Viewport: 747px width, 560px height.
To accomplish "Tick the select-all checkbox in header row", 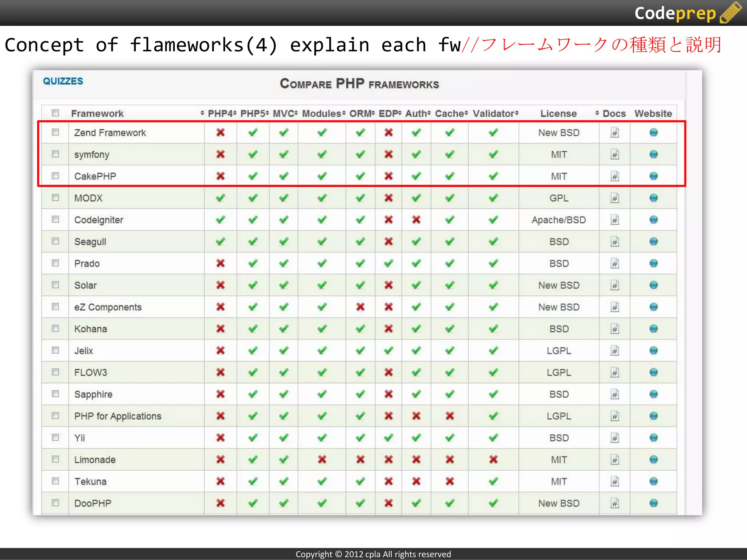I will point(55,113).
